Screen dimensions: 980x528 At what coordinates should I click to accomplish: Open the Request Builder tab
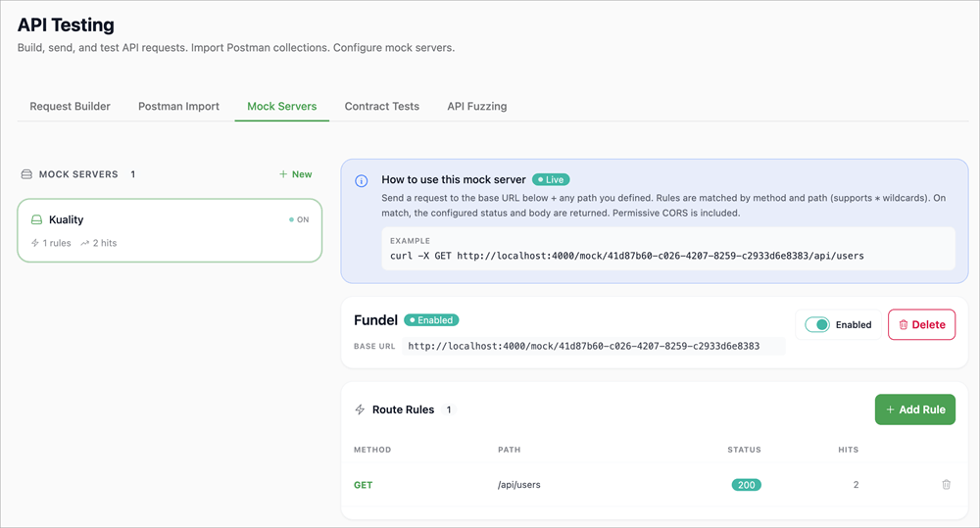tap(70, 106)
